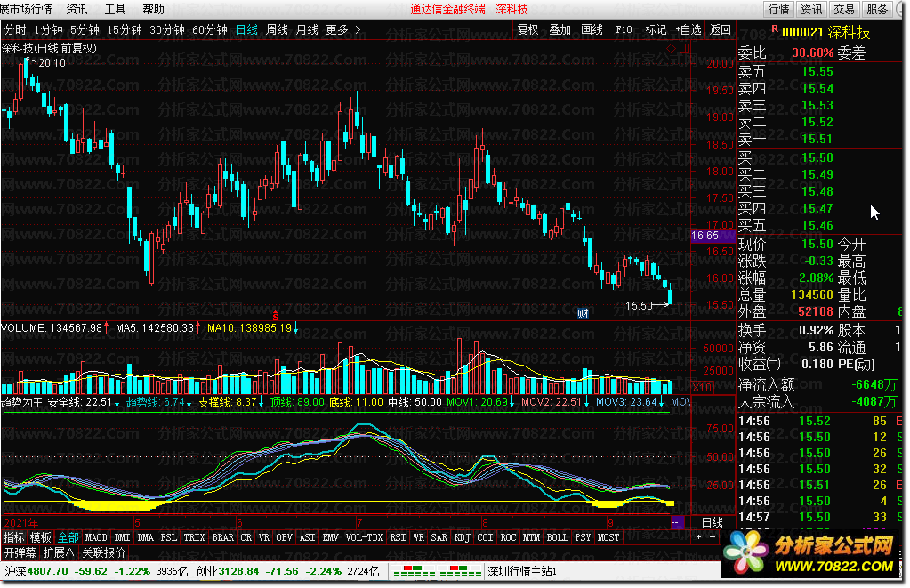Viewport: 910px width, 588px height.
Task: Click the stock name 000021 深科技
Action: (825, 32)
